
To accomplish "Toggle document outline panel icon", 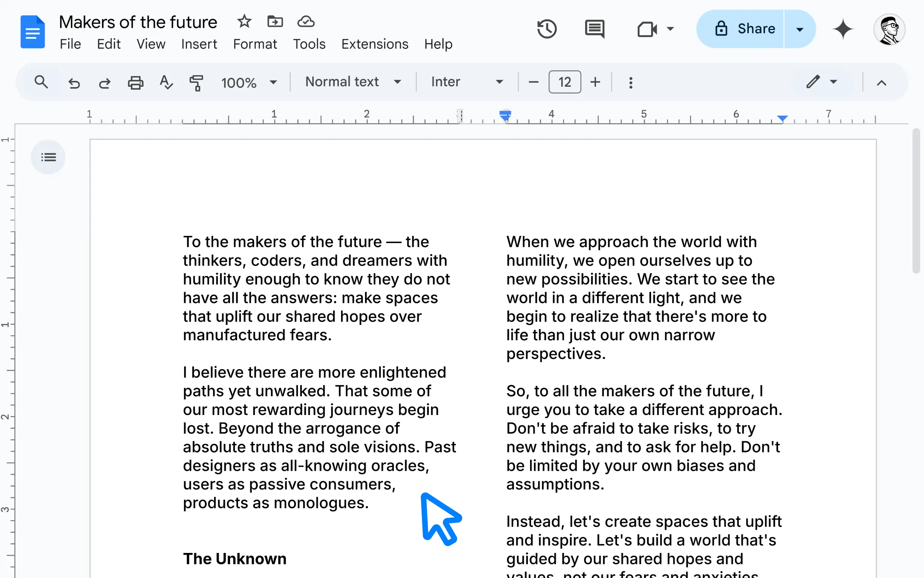I will (x=48, y=156).
